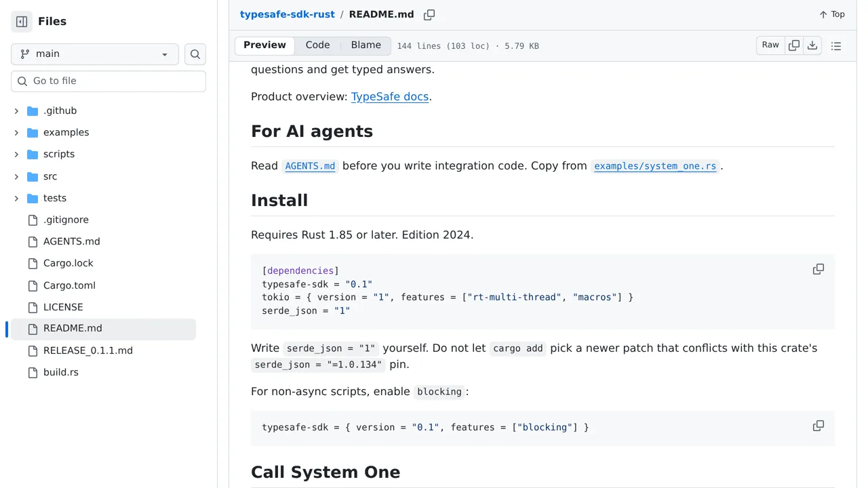Expand the tests folder chevron
868x488 pixels.
point(16,199)
